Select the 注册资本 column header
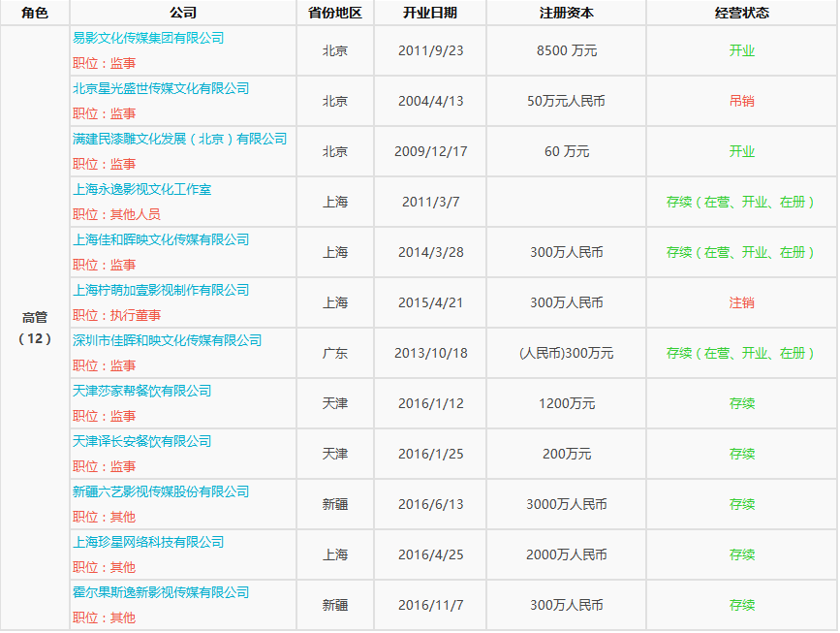 coord(566,13)
